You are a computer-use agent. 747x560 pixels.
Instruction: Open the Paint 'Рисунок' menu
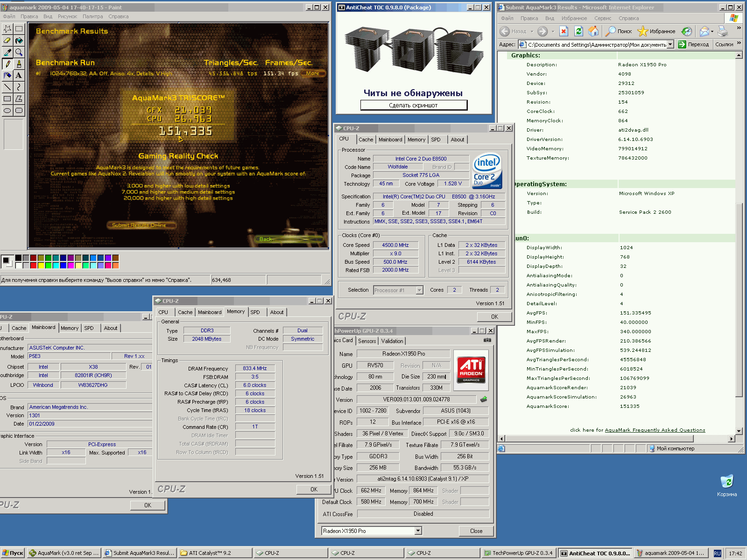coord(68,16)
